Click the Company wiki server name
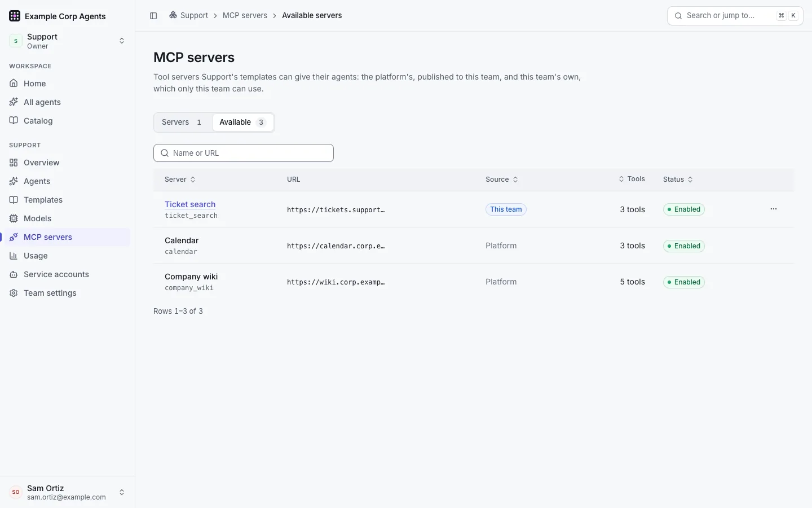812x508 pixels. [191, 277]
